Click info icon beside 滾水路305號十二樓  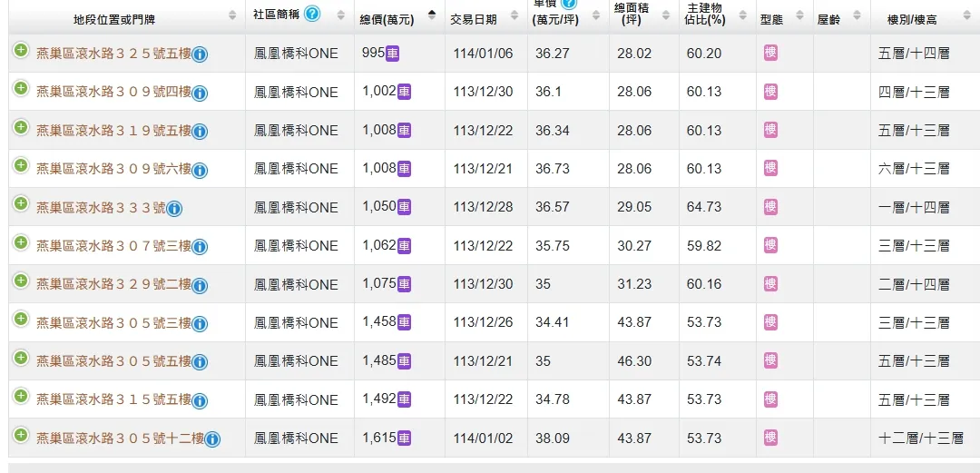tap(212, 439)
